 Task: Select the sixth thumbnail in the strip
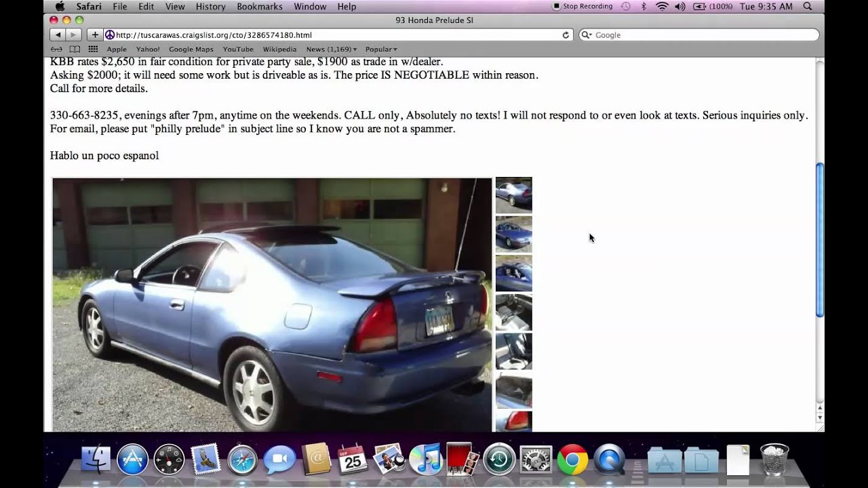(514, 390)
